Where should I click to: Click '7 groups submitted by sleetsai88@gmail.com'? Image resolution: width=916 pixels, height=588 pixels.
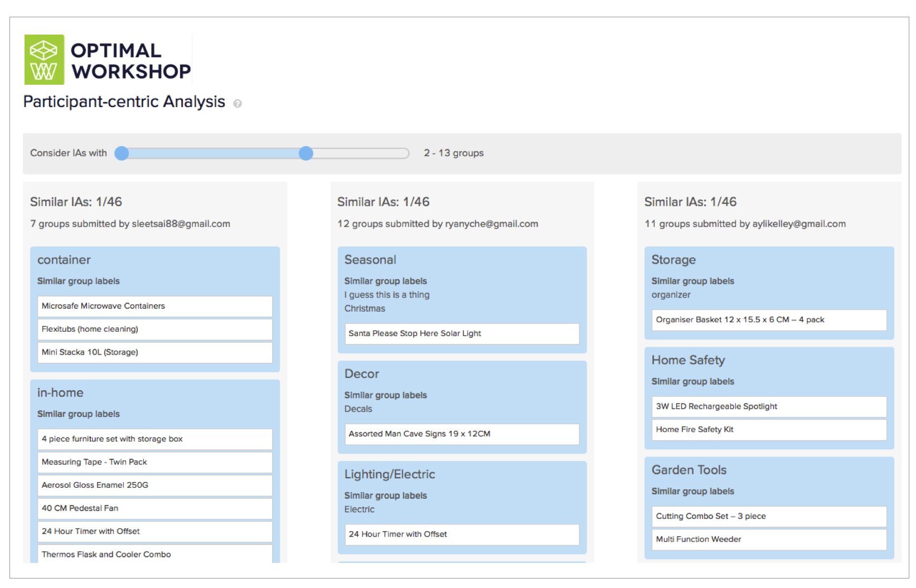point(130,224)
